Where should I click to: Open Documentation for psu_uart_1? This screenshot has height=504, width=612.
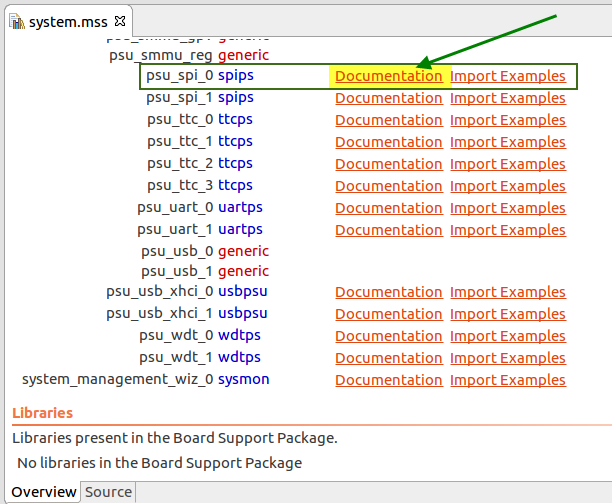(388, 230)
